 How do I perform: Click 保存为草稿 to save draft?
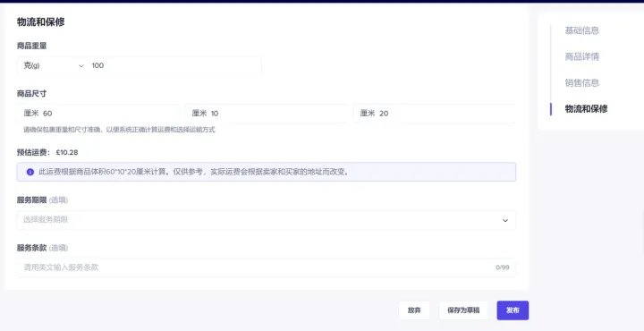(x=463, y=310)
